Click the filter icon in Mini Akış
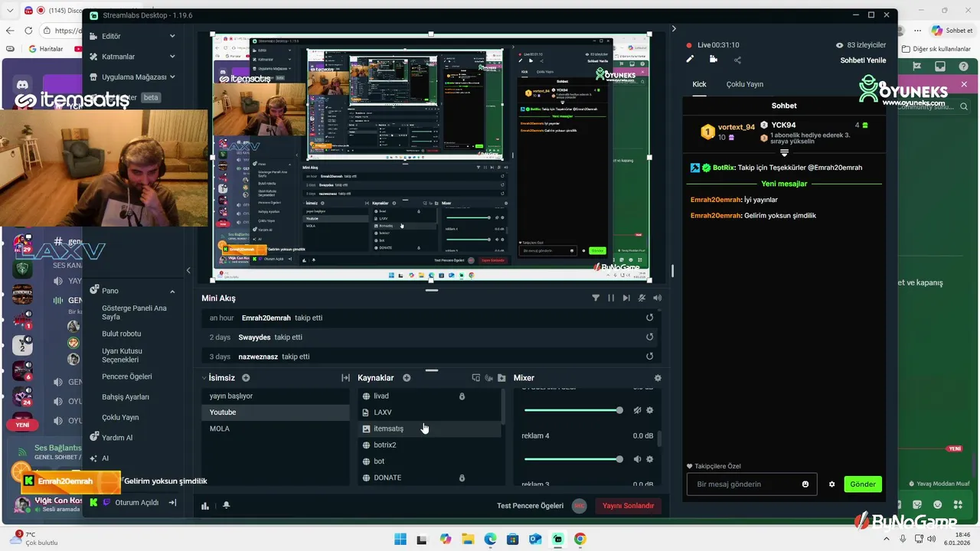Viewport: 980px width, 551px height. (x=596, y=298)
